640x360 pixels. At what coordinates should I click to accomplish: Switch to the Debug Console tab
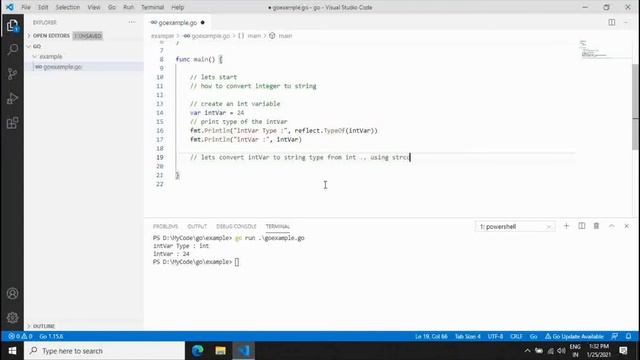236,226
